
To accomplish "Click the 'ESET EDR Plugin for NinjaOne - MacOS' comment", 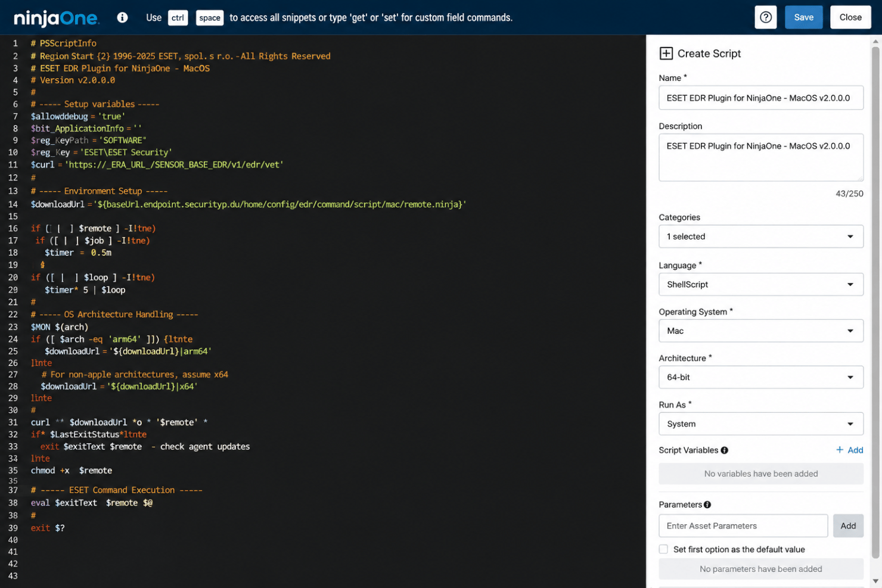I will click(x=120, y=69).
